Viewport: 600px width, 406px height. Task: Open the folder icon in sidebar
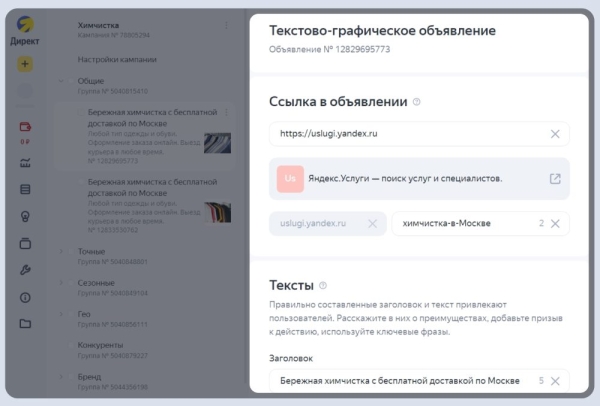(25, 324)
